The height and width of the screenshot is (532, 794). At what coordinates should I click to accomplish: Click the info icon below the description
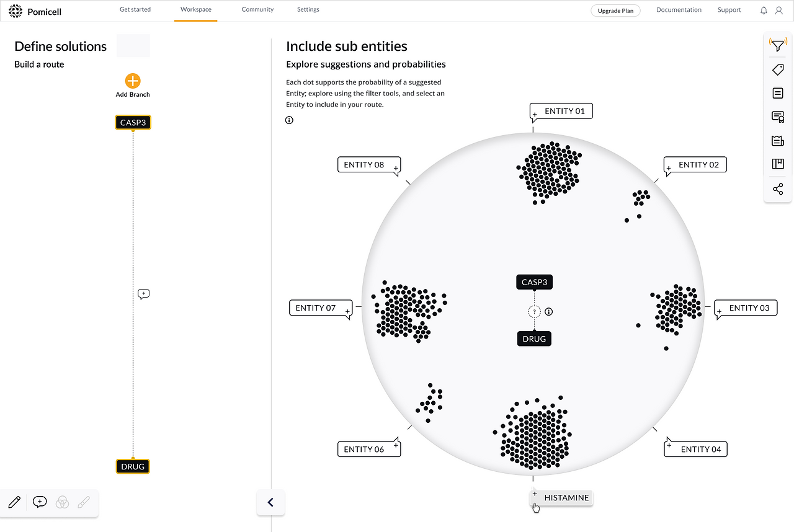click(289, 120)
